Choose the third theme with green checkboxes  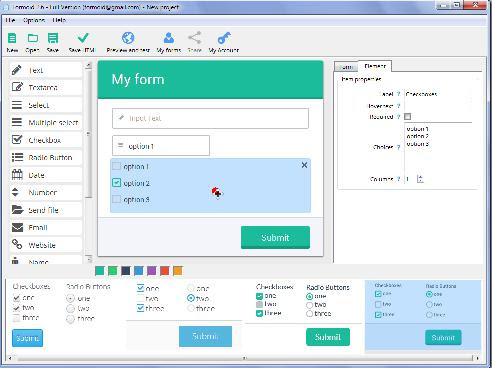click(x=303, y=315)
